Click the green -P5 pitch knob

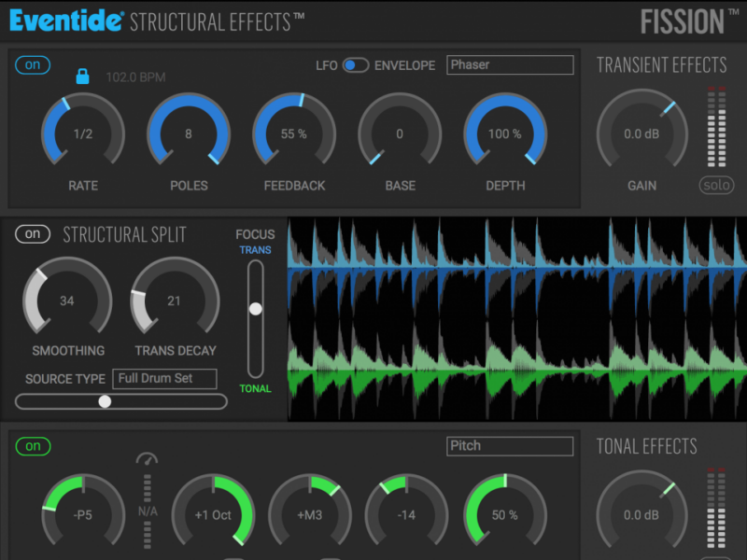tap(83, 515)
